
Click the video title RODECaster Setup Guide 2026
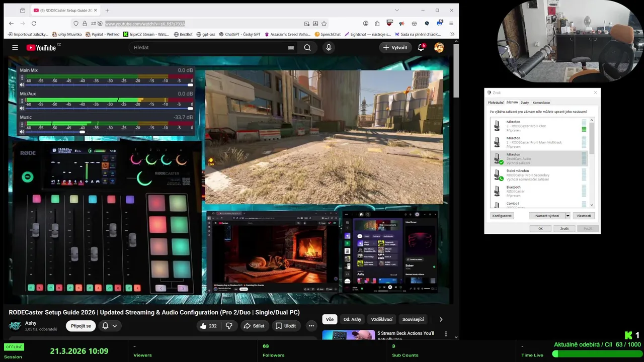click(x=154, y=312)
